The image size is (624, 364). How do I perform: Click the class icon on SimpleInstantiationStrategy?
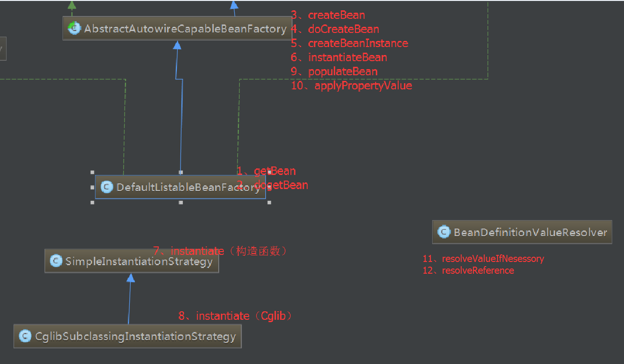click(56, 261)
